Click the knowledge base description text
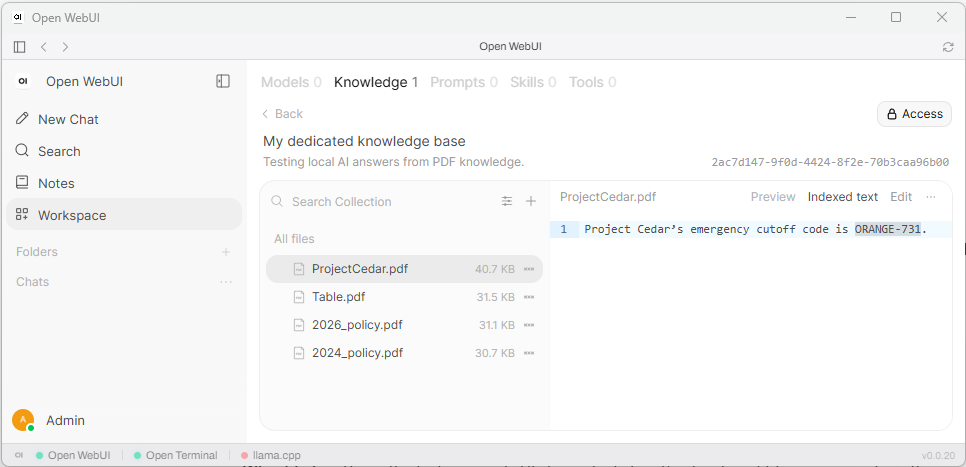Viewport: 966px width, 467px height. tap(393, 163)
